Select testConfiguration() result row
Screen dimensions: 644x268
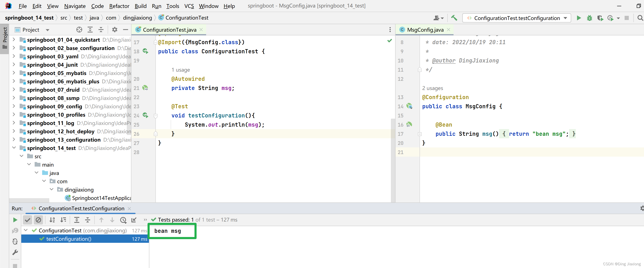85,239
